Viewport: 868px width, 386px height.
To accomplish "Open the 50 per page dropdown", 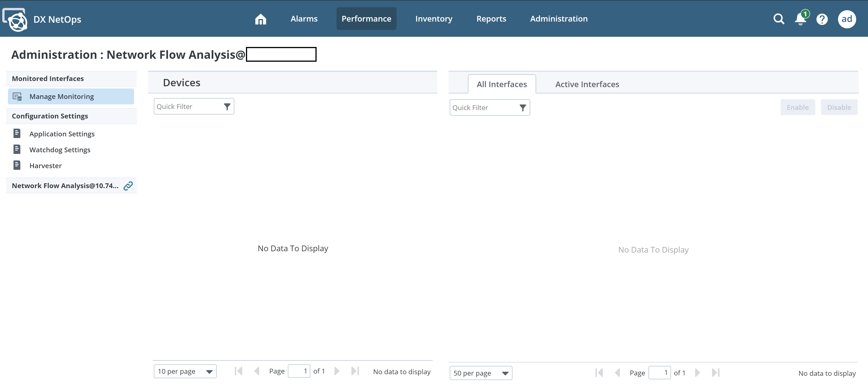I will tap(481, 373).
